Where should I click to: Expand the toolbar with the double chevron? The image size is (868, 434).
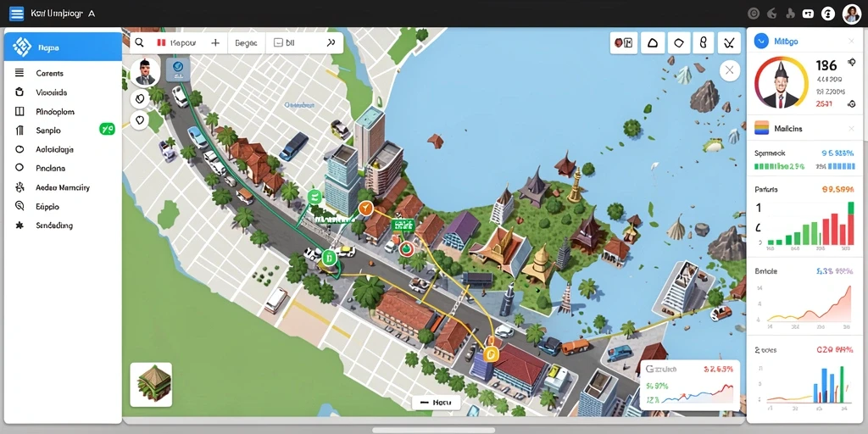331,42
